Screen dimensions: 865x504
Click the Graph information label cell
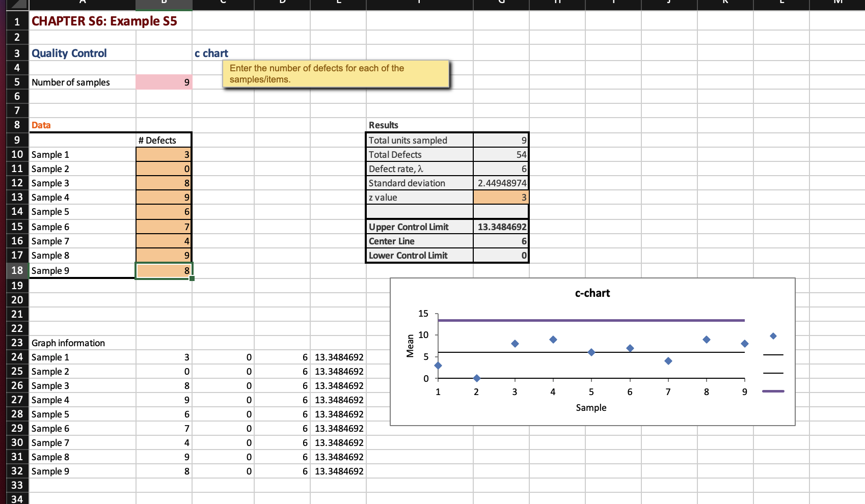coord(68,343)
